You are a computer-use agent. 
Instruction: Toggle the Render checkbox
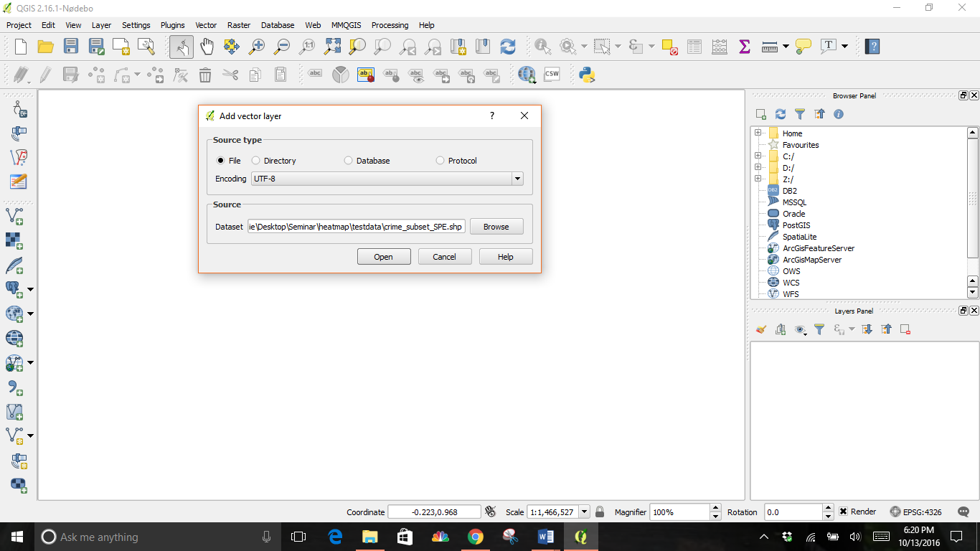point(844,512)
